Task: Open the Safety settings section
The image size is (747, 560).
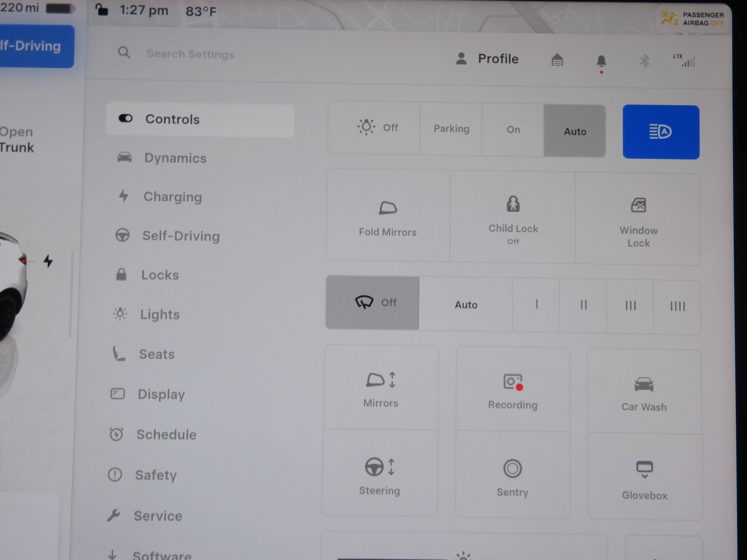Action: coord(143,475)
